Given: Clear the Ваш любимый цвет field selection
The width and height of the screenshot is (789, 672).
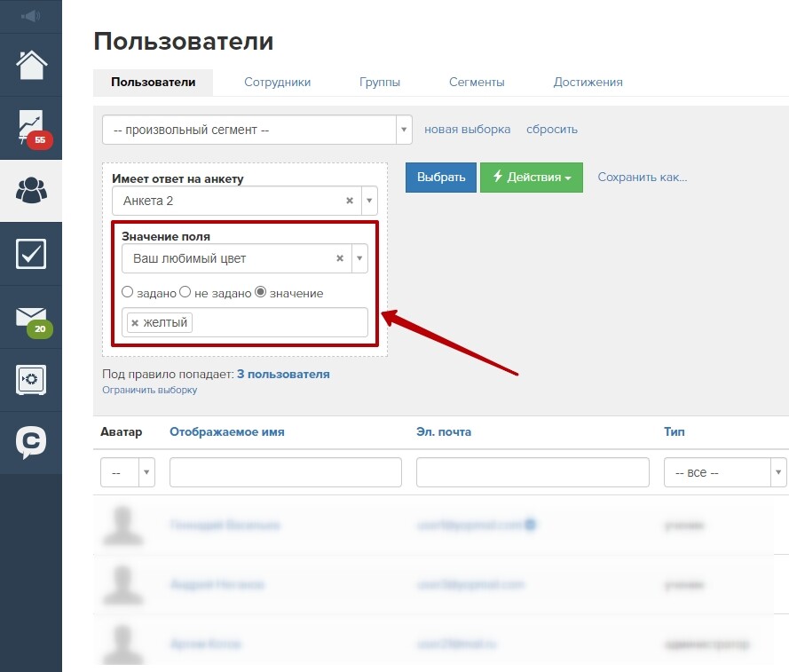Looking at the screenshot, I should [340, 258].
